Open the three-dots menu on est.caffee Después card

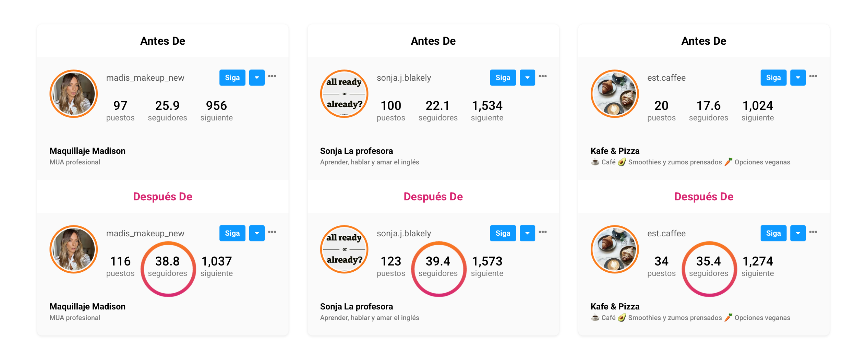point(813,232)
